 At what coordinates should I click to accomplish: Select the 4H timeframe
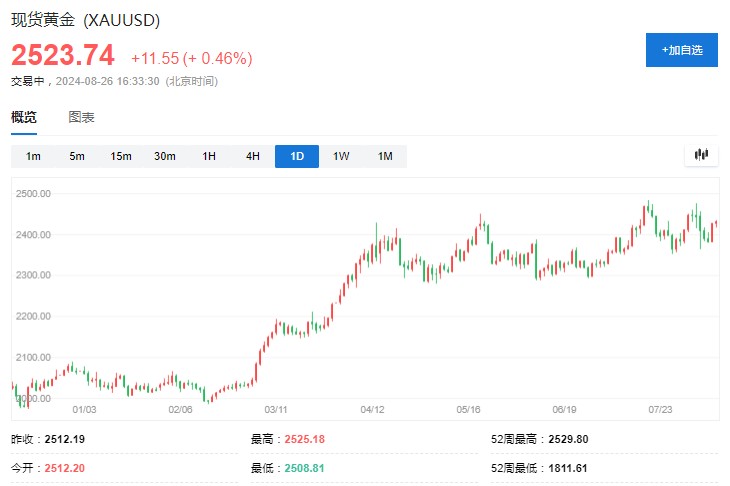coord(253,156)
